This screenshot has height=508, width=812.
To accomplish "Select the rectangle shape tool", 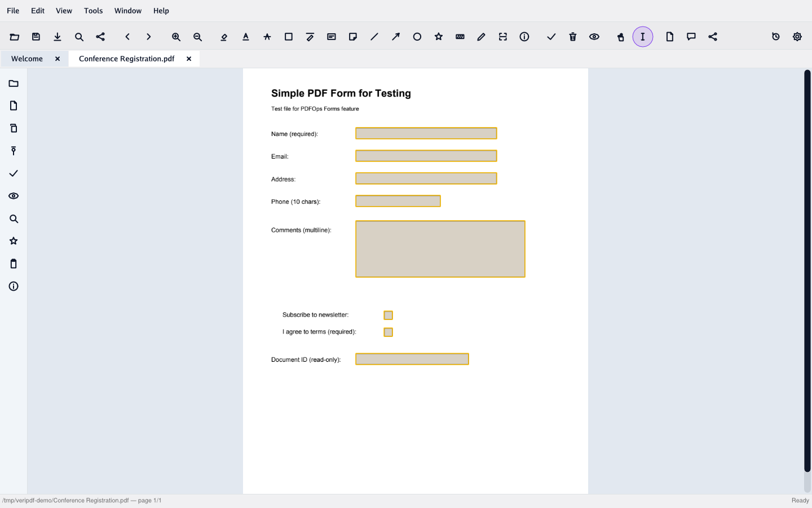I will (289, 37).
